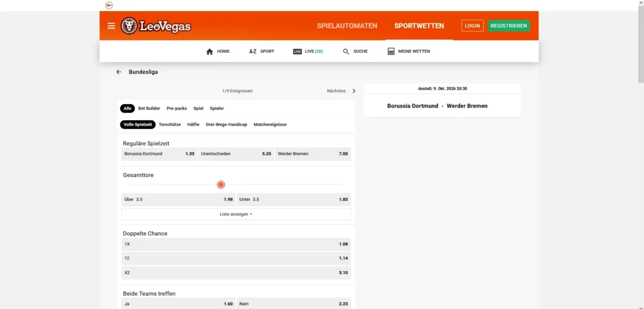Select Nein for Beide Teams treffen
Viewport: 644px width, 309px height.
click(x=294, y=304)
